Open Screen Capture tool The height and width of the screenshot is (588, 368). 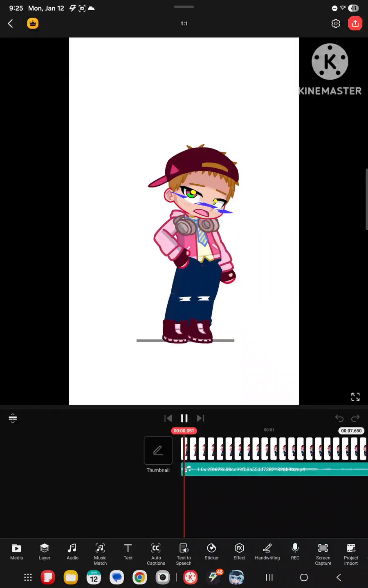[323, 554]
